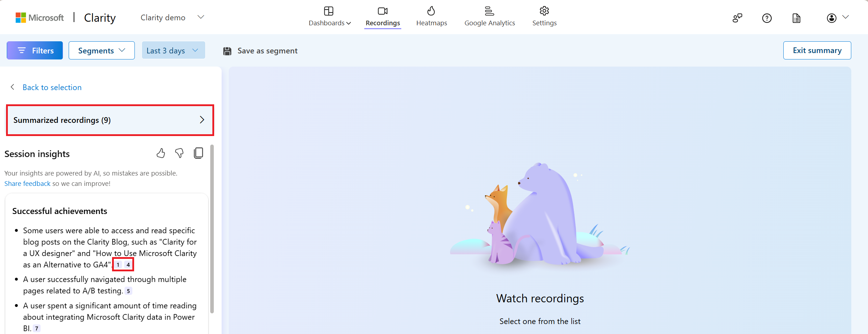The height and width of the screenshot is (334, 868).
Task: Click the insights panel vertical scrollbar
Action: (212, 229)
